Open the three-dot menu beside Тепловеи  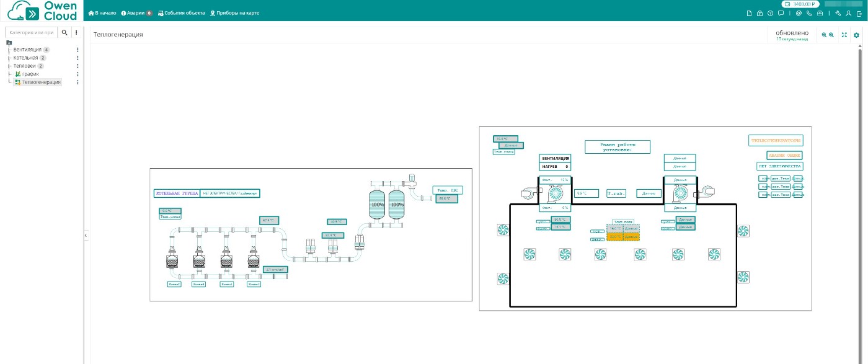point(77,66)
